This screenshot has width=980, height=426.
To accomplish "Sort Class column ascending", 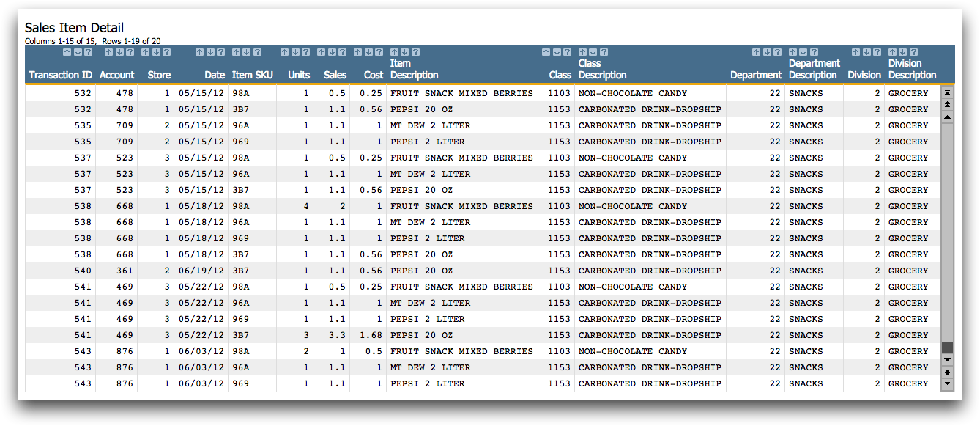I will coord(546,52).
